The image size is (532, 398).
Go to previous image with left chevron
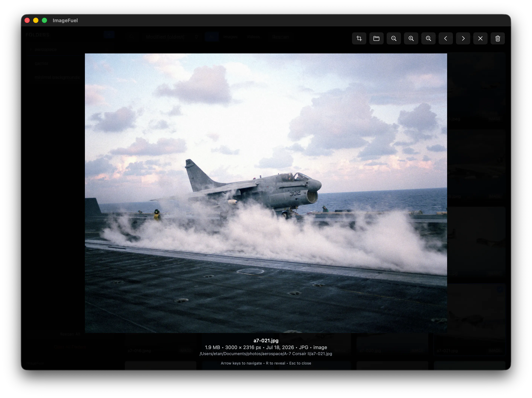[446, 38]
